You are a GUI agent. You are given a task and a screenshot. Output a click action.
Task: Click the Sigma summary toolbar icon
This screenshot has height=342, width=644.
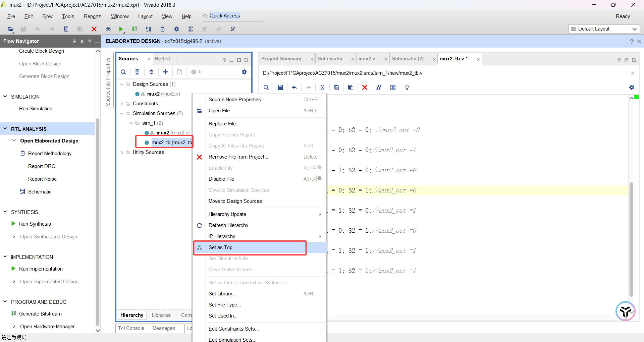tap(191, 29)
